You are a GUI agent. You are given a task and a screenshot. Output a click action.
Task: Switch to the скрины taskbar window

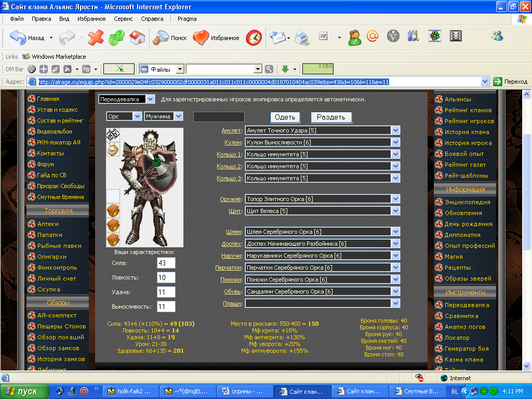pyautogui.click(x=244, y=392)
